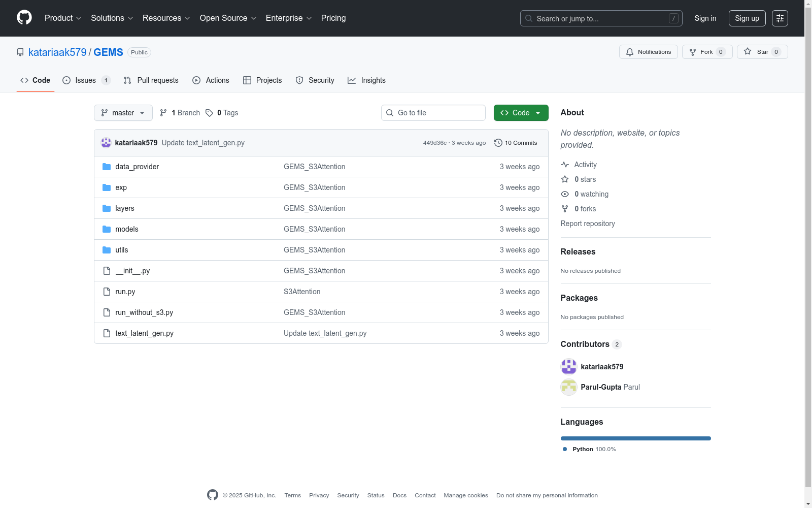Open commit hash 449d36c
This screenshot has height=508, width=812.
435,143
